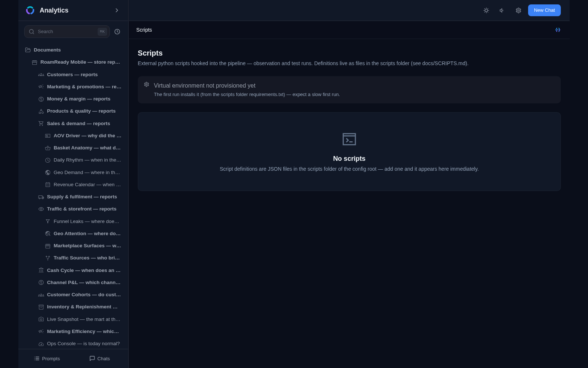Click branch icon beside Traffic Sources
588x368 pixels.
[48, 258]
